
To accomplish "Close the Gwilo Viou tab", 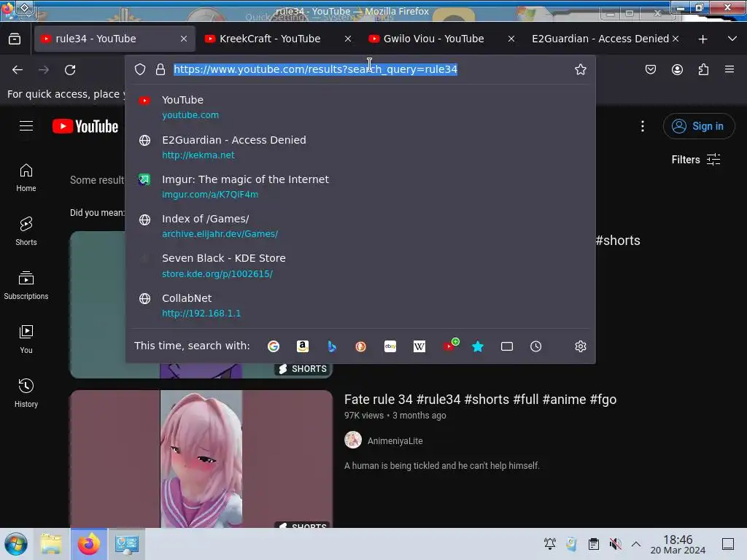I will coord(511,39).
